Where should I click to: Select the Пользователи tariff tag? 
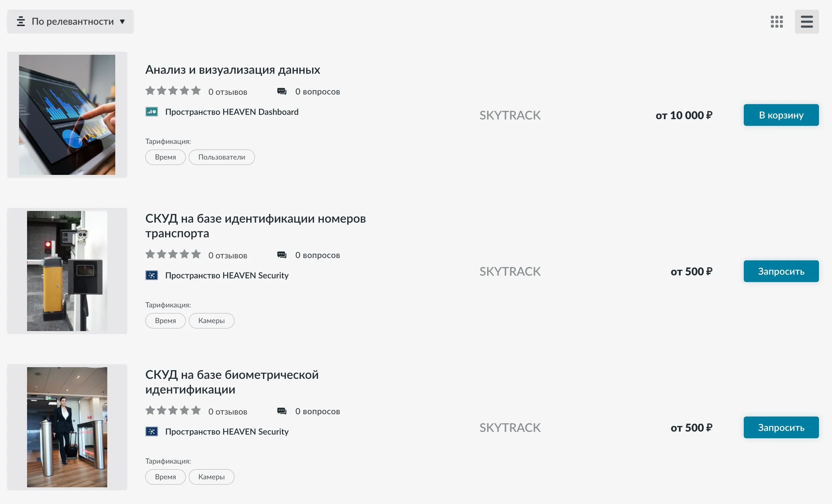222,157
